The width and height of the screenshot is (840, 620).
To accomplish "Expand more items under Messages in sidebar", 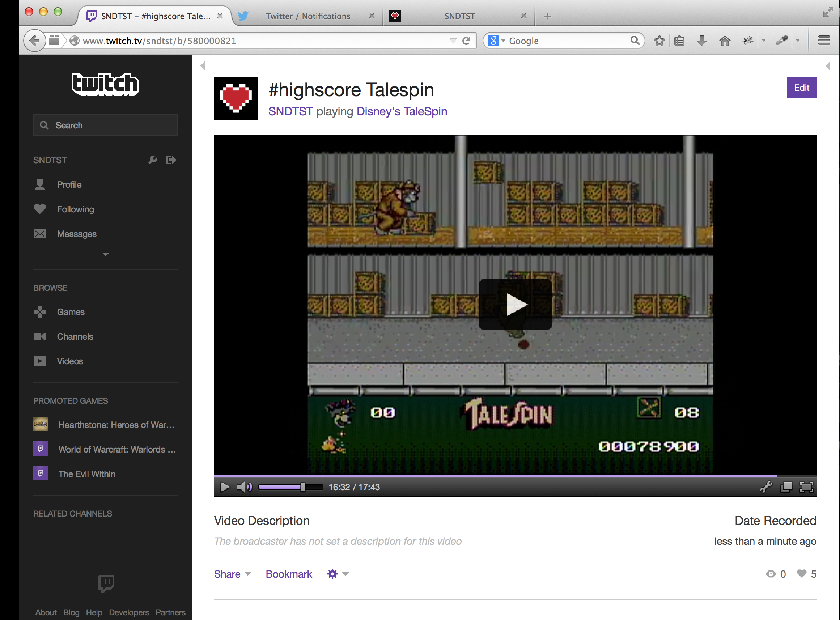I will (x=106, y=254).
